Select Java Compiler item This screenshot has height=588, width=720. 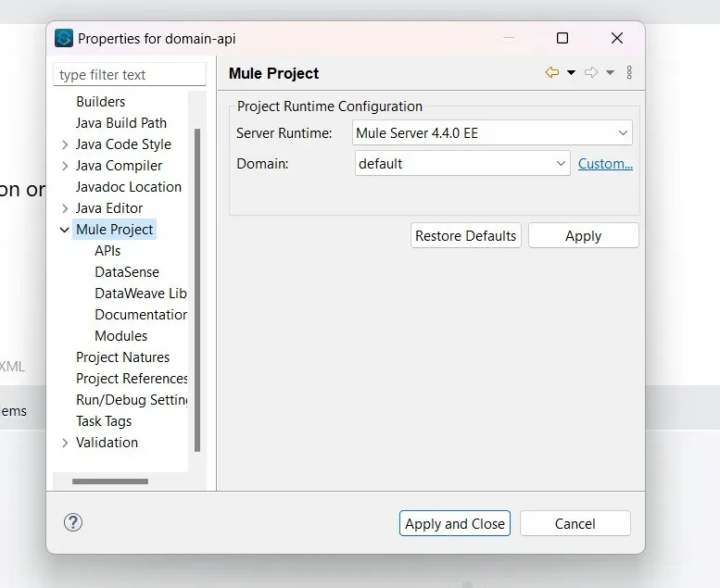(119, 166)
